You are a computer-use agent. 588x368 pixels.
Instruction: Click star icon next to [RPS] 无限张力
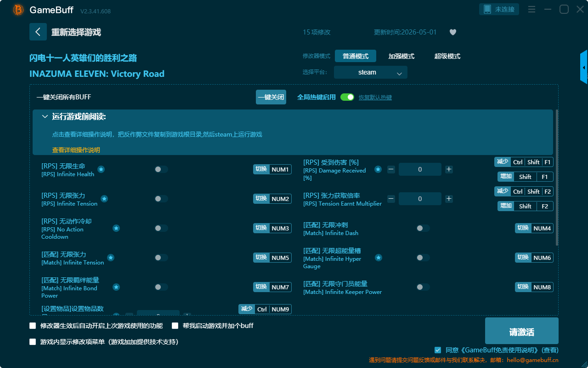(104, 199)
